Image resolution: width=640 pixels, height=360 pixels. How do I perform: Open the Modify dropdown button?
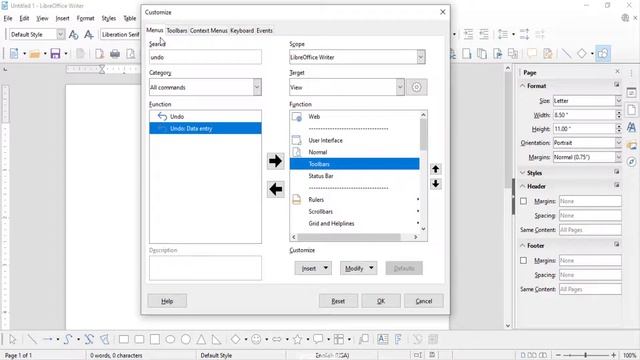tap(358, 268)
